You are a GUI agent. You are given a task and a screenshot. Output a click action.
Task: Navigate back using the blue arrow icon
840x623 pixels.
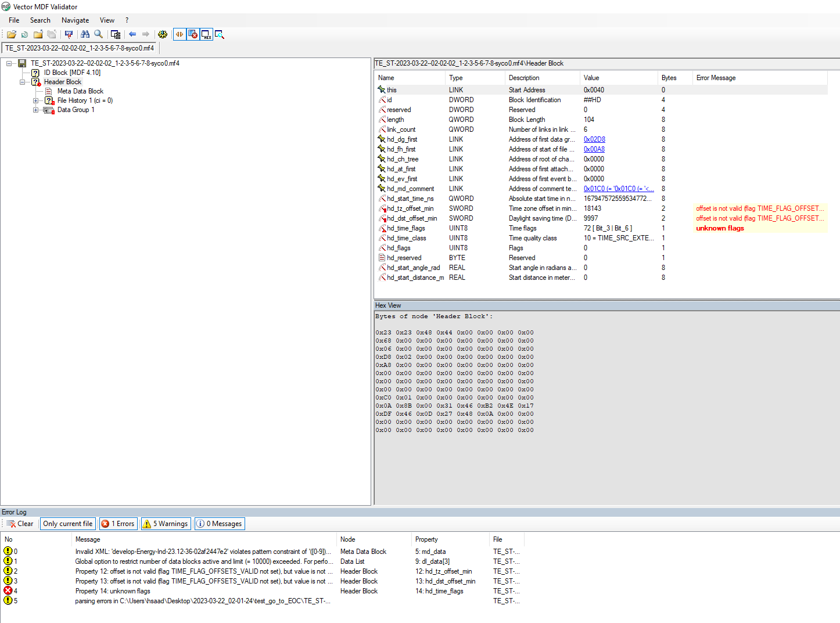tap(132, 34)
